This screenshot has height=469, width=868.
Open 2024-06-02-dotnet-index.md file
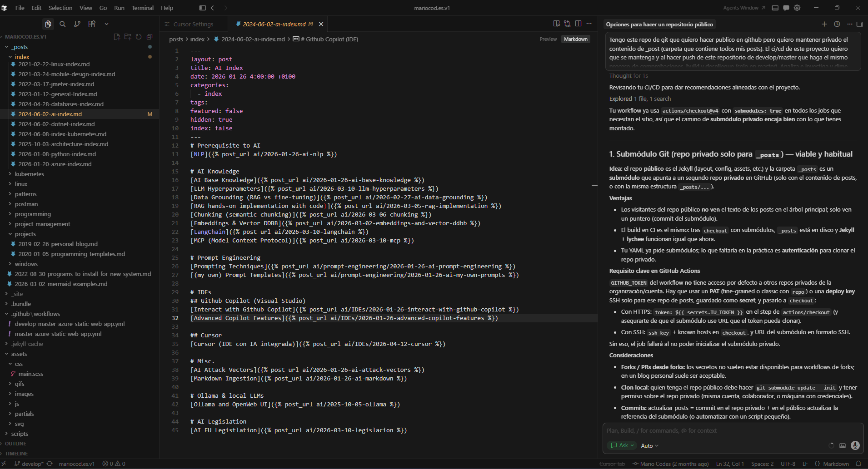coord(79,124)
